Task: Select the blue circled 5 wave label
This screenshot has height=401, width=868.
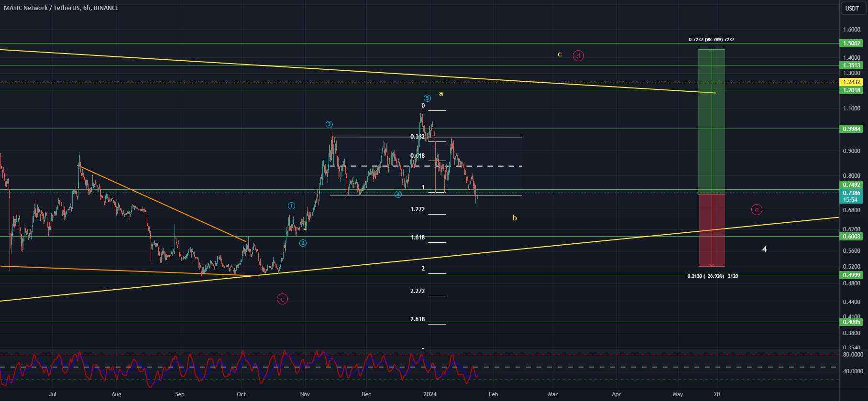Action: (x=427, y=98)
